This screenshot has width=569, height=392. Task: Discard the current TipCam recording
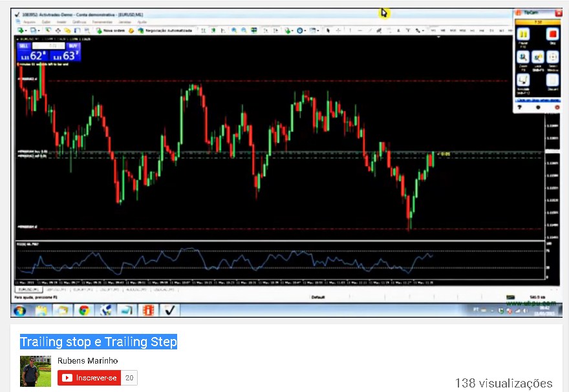click(x=552, y=81)
